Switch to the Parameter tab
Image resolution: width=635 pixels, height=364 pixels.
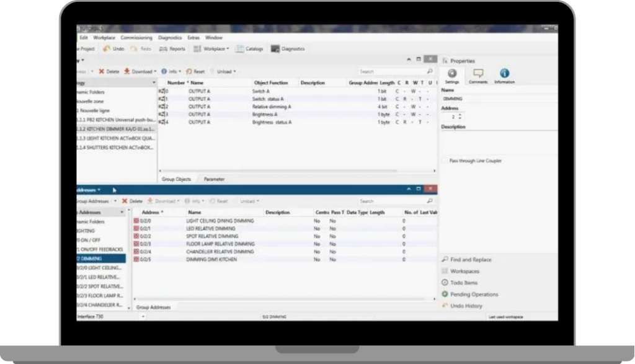[214, 179]
